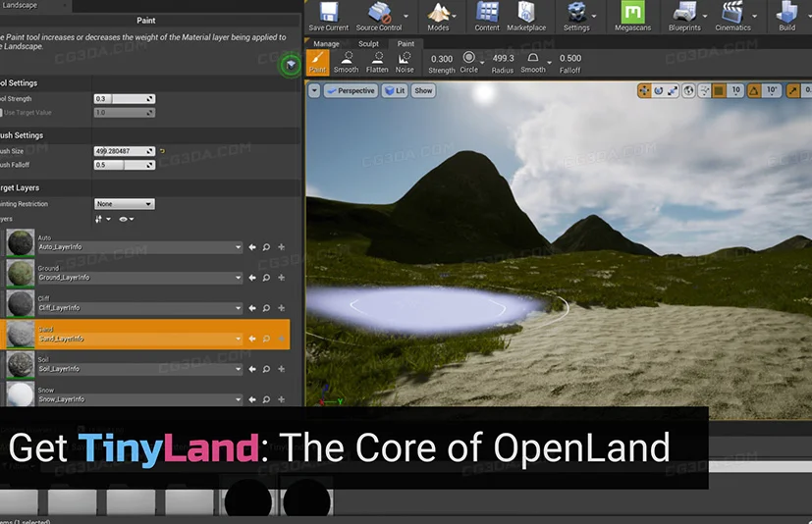Screen dimensions: 812x524
Task: Toggle scale snapping in viewport
Action: (x=792, y=90)
